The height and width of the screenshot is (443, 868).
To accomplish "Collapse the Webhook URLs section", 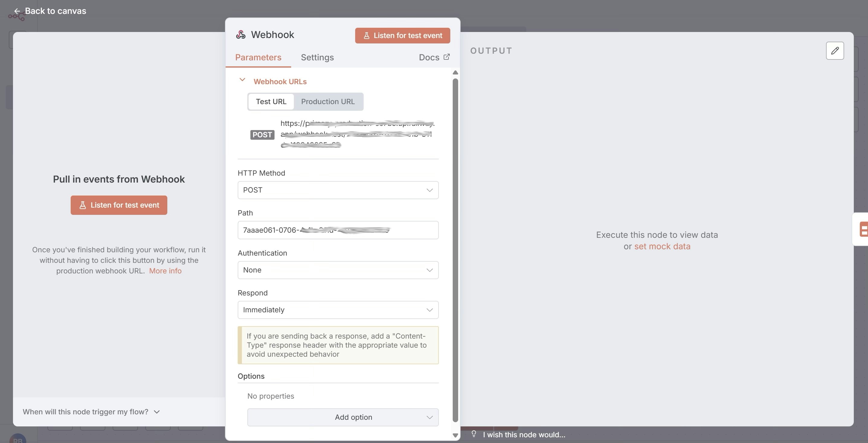I will click(x=242, y=80).
